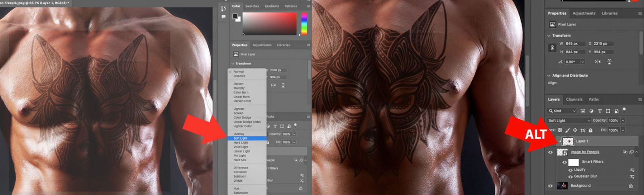Toggle Smart Filters visibility eye
Viewport: 644px width, 195px height.
tap(564, 162)
